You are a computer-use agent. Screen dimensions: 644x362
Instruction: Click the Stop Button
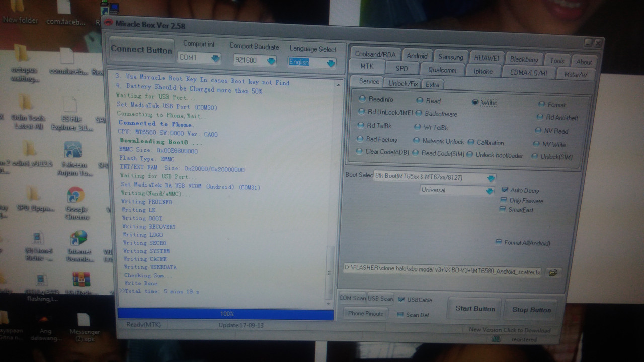pos(531,310)
